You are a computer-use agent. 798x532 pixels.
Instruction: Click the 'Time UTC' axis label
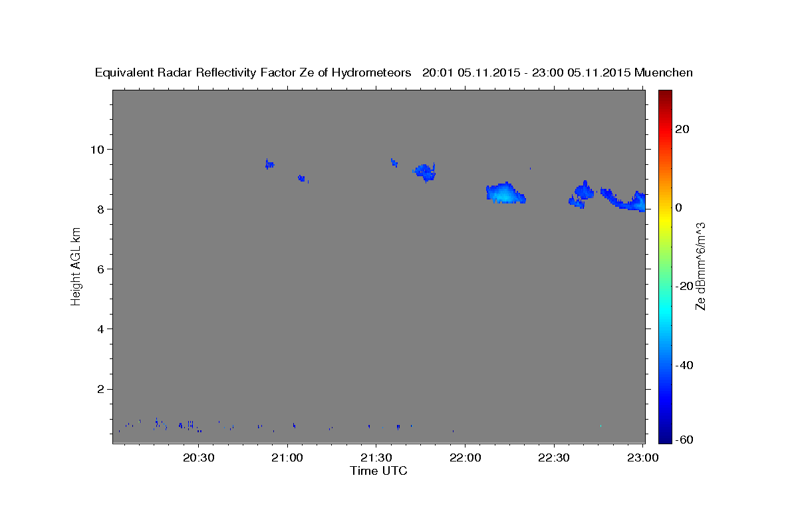pyautogui.click(x=378, y=471)
